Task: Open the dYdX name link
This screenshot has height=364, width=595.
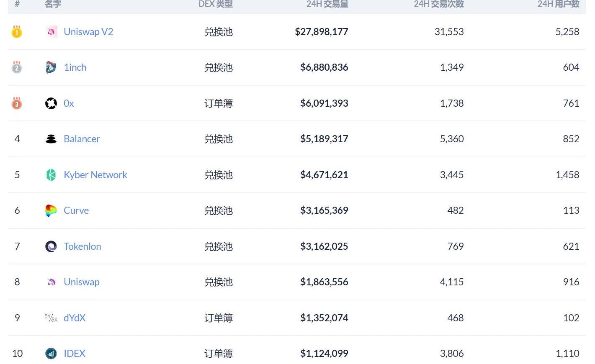Action: tap(75, 318)
